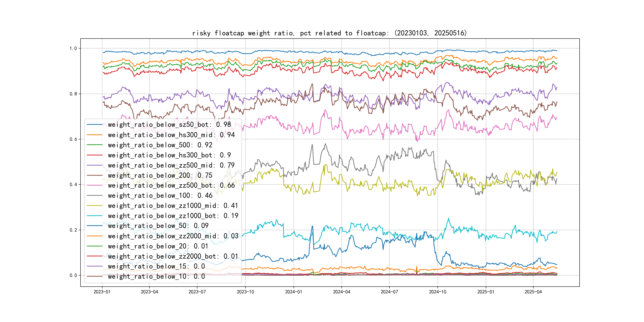Click the weight_ratio_below_zz2000_mid legend entry

pyautogui.click(x=173, y=236)
